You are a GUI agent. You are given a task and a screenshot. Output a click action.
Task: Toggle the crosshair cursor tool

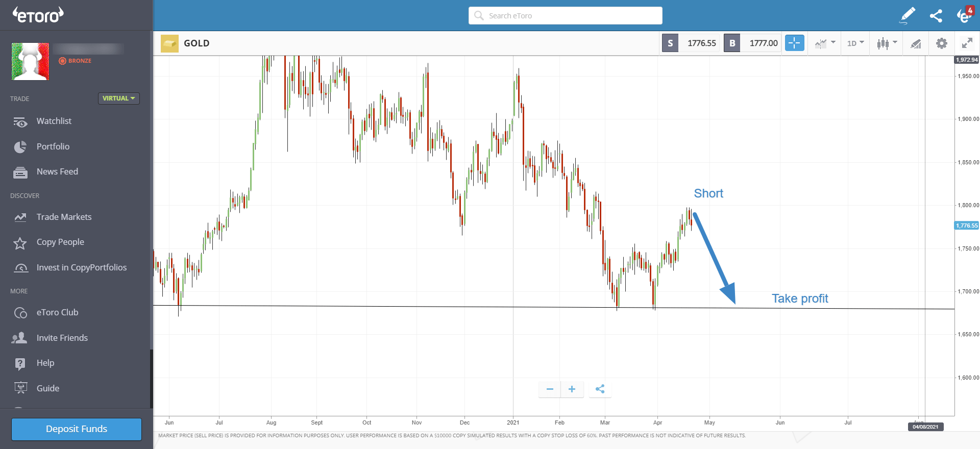pyautogui.click(x=795, y=43)
